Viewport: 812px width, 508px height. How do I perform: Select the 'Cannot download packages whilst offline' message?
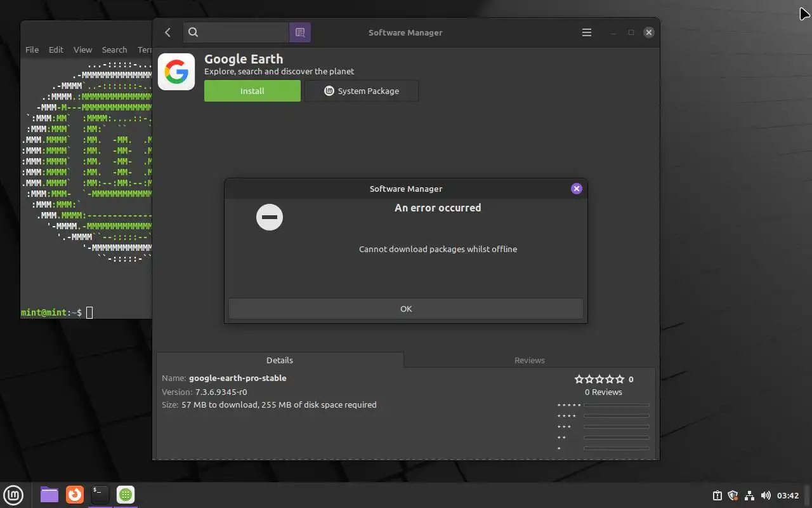point(438,249)
